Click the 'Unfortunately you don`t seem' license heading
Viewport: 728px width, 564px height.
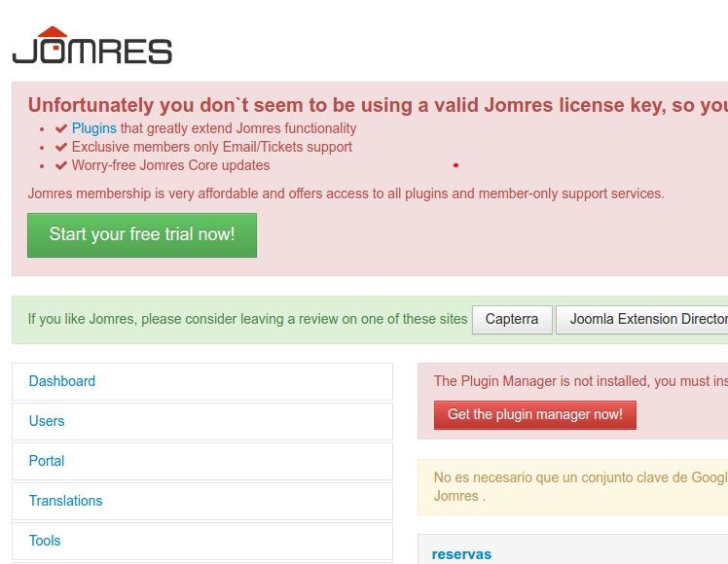pyautogui.click(x=378, y=105)
